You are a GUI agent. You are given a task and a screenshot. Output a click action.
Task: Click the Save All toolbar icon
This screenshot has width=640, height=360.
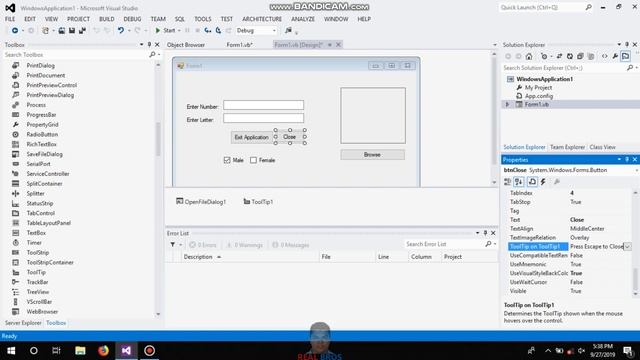[x=82, y=30]
